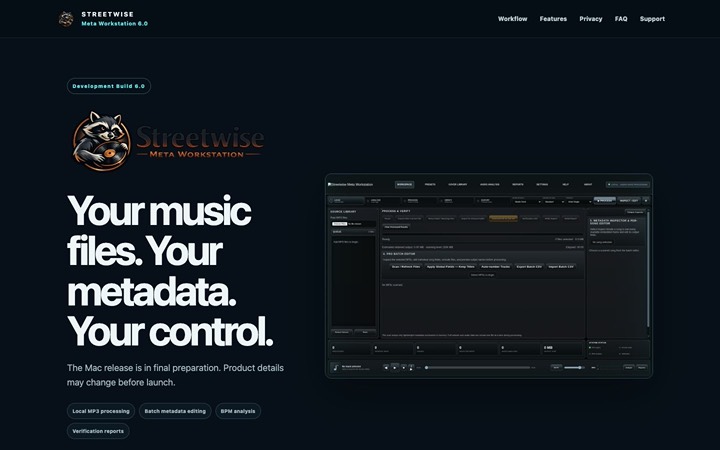This screenshot has height=450, width=720.
Task: Click Import Batch CSV in the preview
Action: coord(561,267)
